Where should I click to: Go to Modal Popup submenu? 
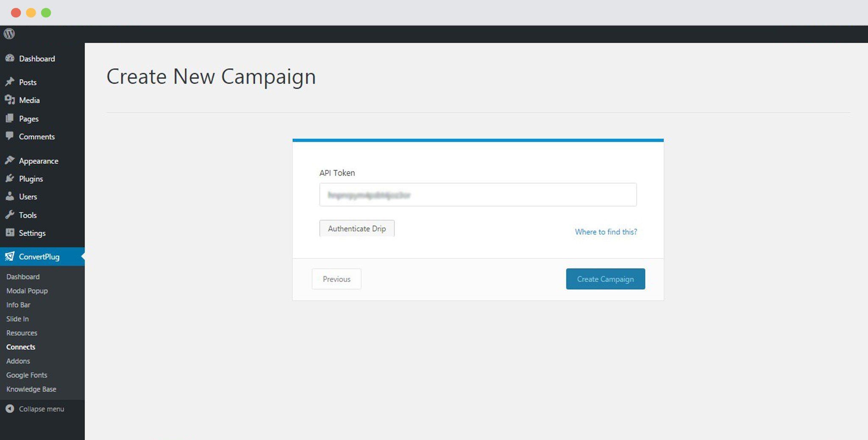coord(27,291)
